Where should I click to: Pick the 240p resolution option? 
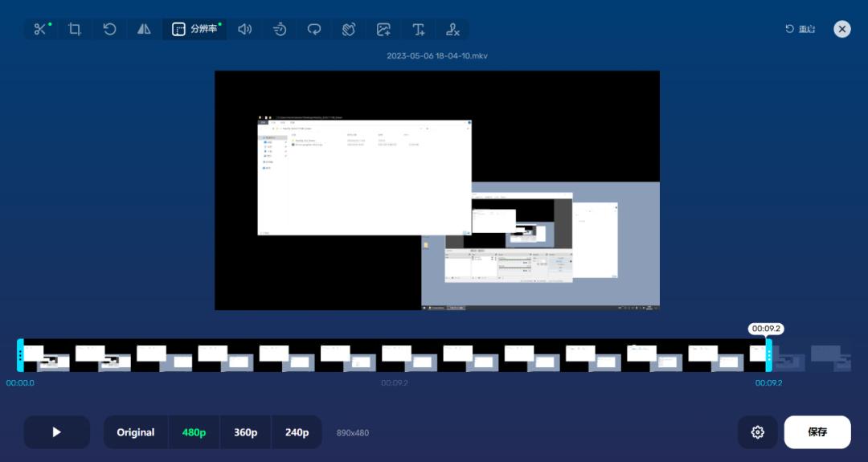pyautogui.click(x=297, y=432)
